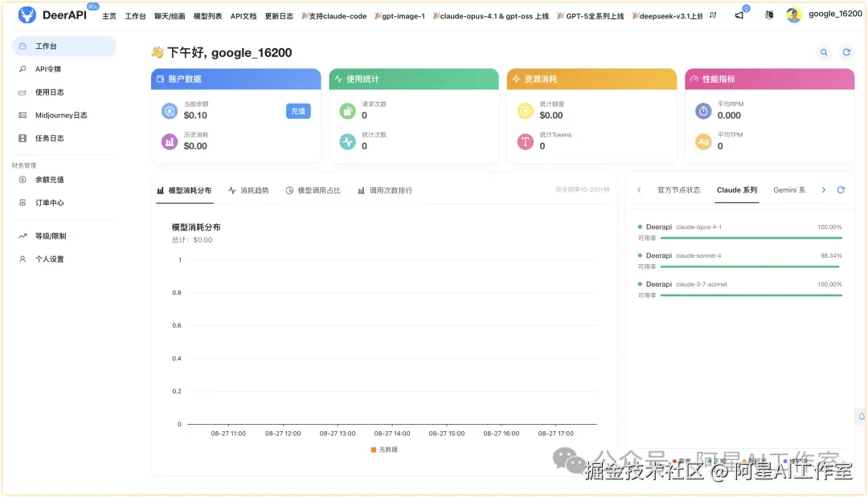Click the 平均TPM Ag icon
The width and height of the screenshot is (868, 497).
pyautogui.click(x=703, y=142)
